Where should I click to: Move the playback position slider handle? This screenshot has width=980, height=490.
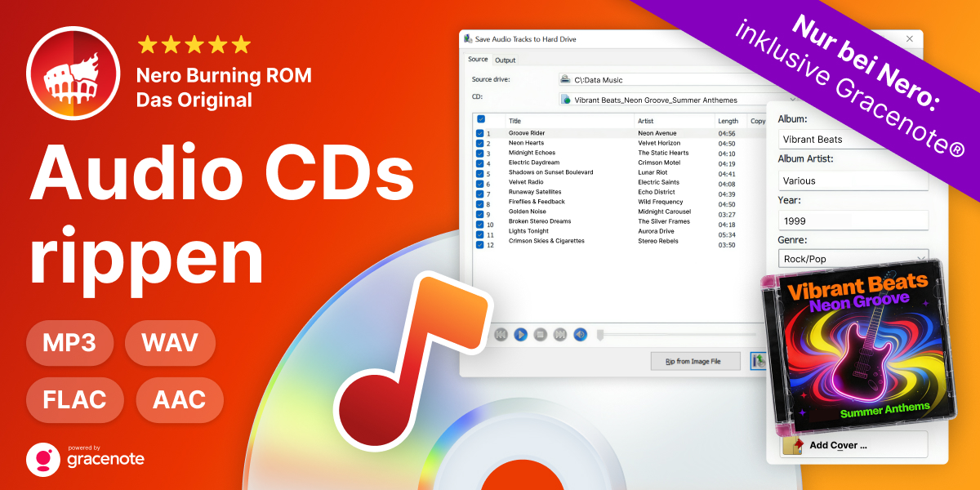pyautogui.click(x=600, y=334)
